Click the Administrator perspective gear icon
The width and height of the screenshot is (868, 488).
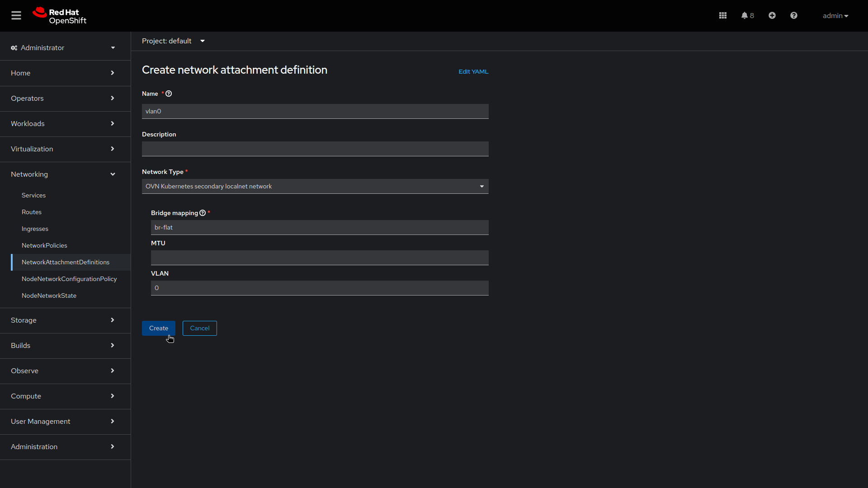click(x=13, y=47)
